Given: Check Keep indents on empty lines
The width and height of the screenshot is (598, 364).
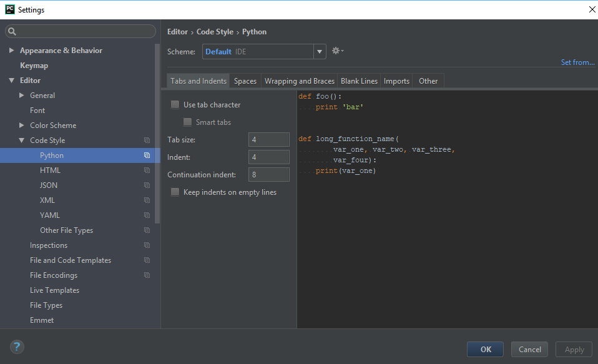Looking at the screenshot, I should (x=175, y=192).
